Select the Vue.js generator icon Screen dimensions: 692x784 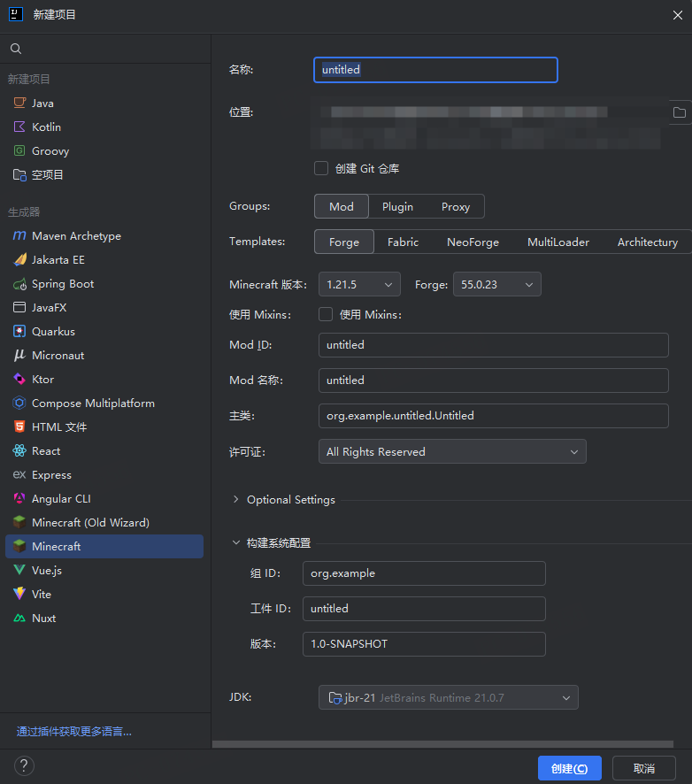click(19, 571)
